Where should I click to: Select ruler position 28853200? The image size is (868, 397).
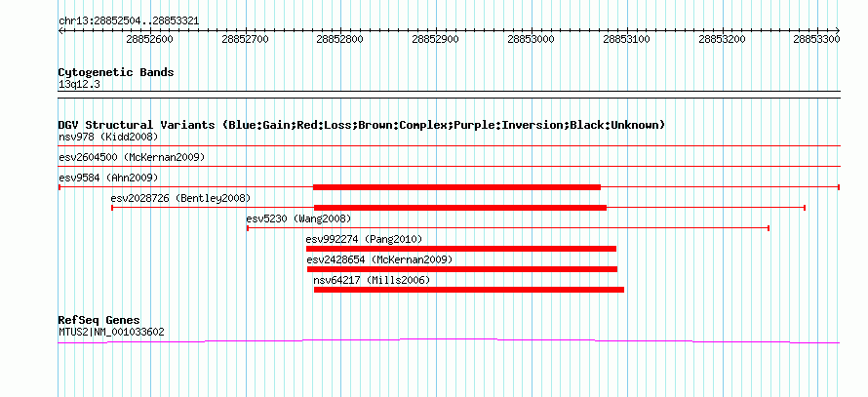pyautogui.click(x=722, y=39)
